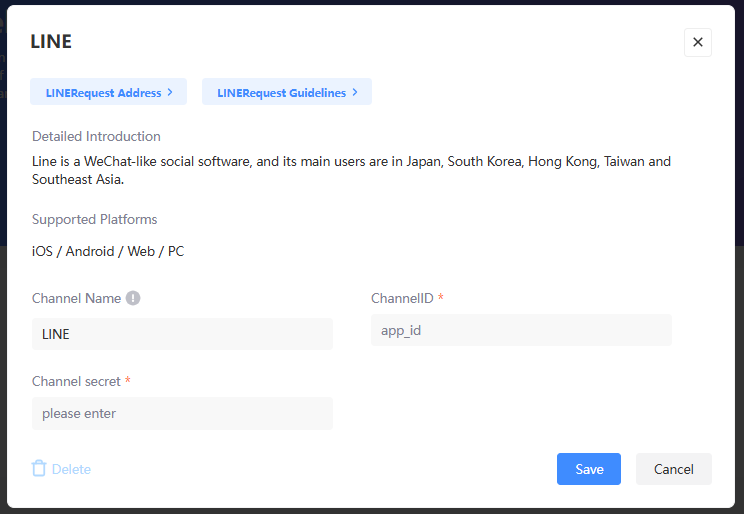Close the LINE dialog with the X button
The image size is (744, 514).
click(x=698, y=42)
